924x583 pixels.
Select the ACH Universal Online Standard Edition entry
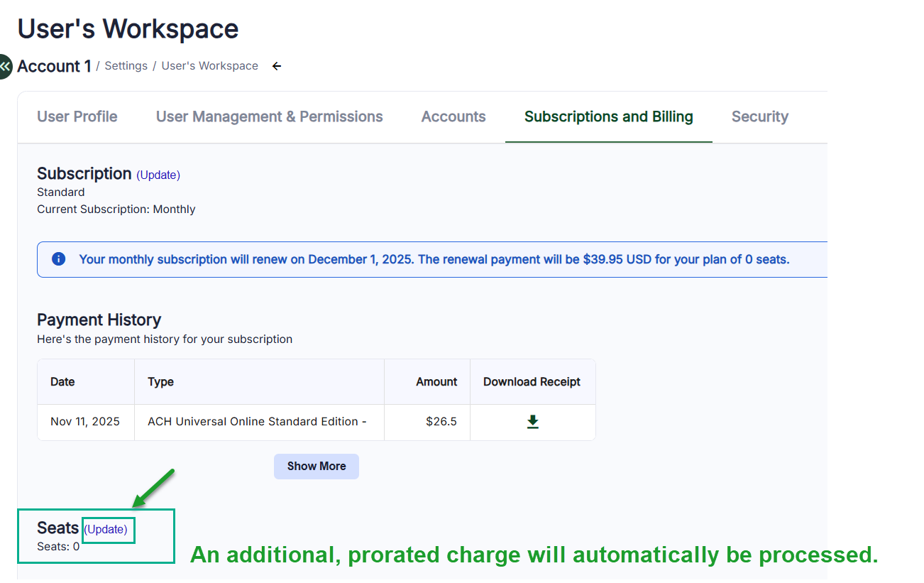(257, 422)
